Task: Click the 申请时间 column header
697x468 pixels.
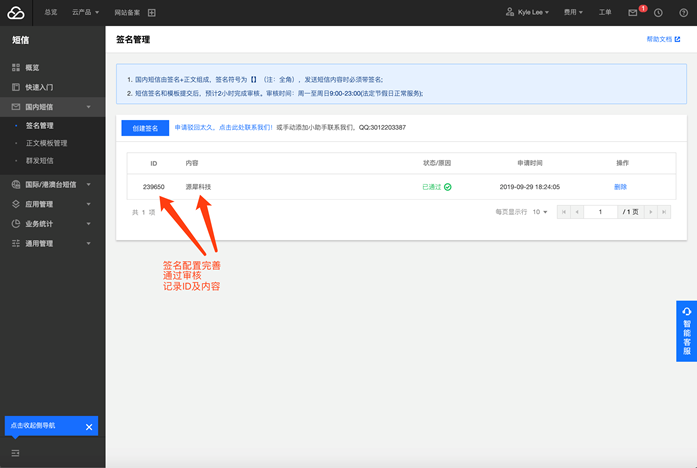Action: [x=529, y=163]
